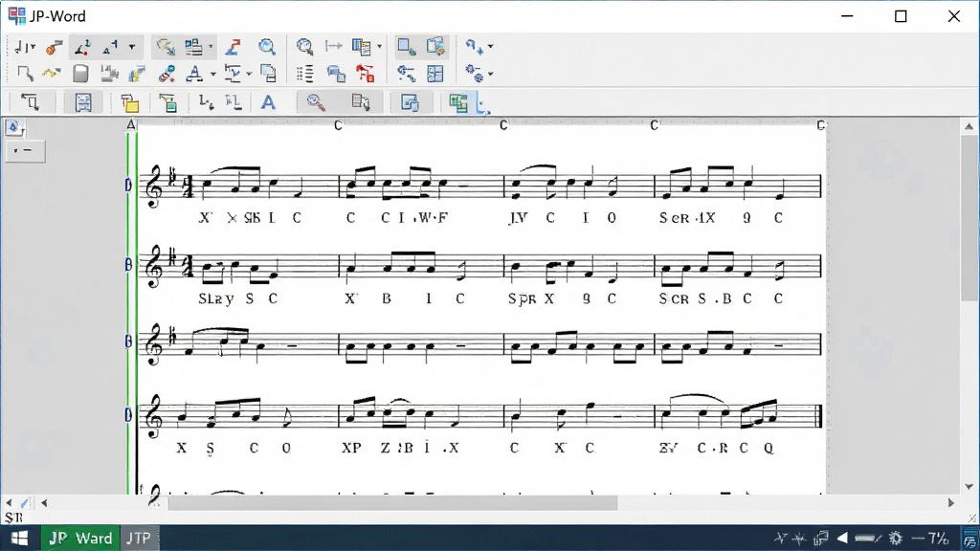Select the yellow zigzag line tool
Screen dimensions: 980x551
pyautogui.click(x=52, y=74)
